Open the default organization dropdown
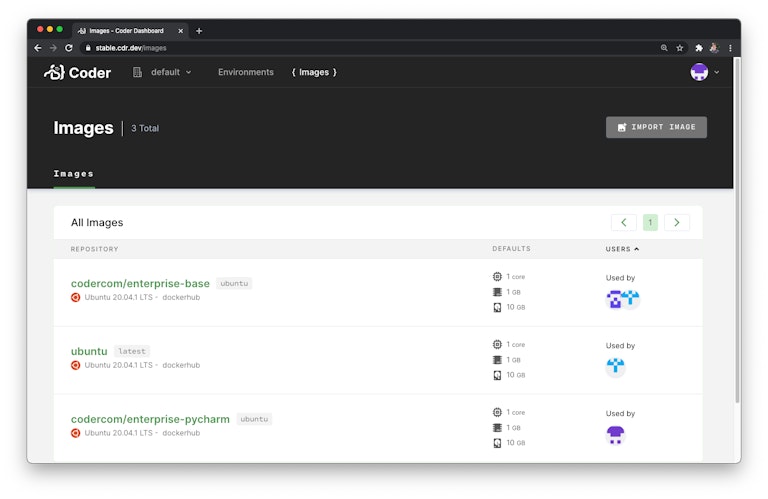This screenshot has height=499, width=768. click(171, 72)
